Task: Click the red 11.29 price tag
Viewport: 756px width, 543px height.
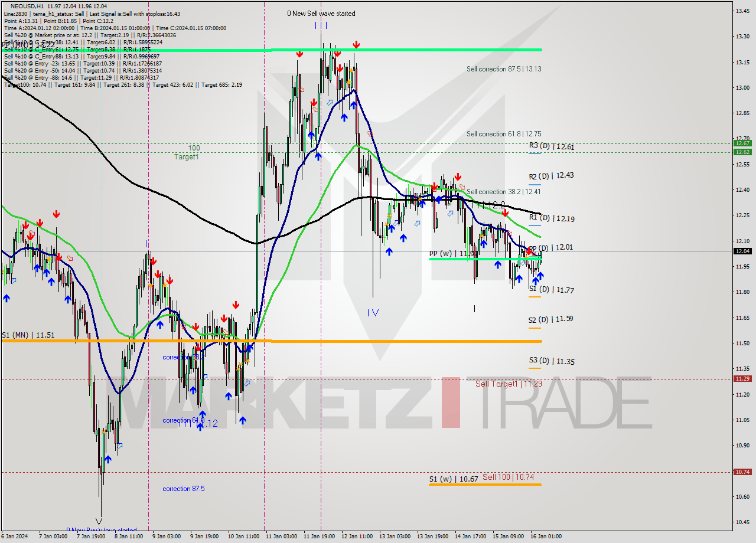Action: [742, 379]
